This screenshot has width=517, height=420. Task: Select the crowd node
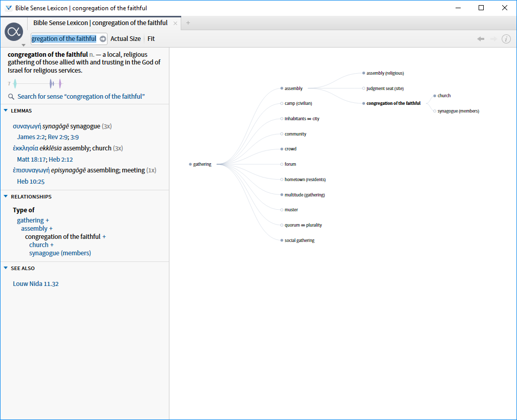[x=289, y=149]
